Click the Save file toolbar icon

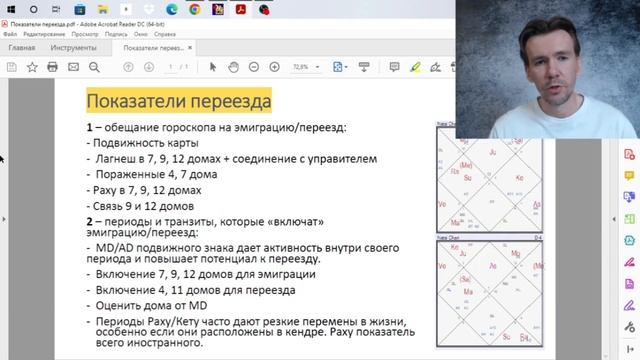pos(11,67)
